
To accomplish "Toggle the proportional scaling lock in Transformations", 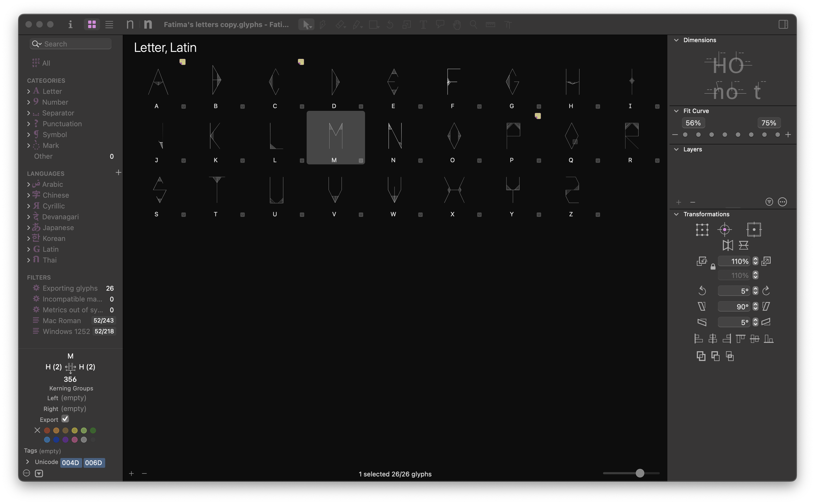I will (713, 267).
